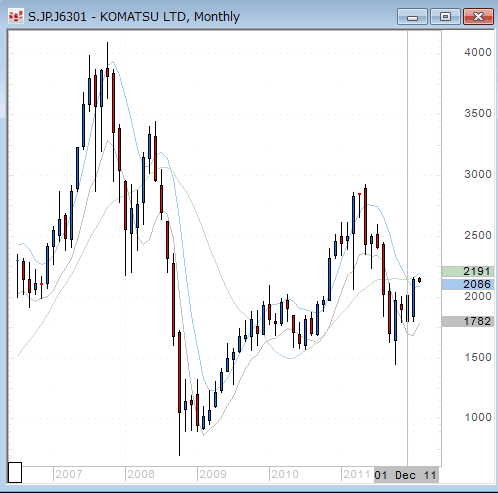Click the gray 1782 price label
The image size is (498, 493).
(x=468, y=322)
